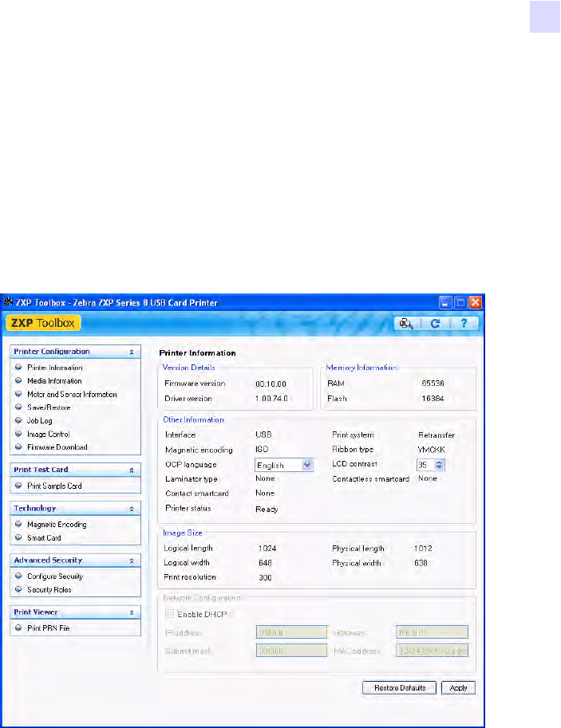Collapse the Printer Configuration panel

coord(132,352)
